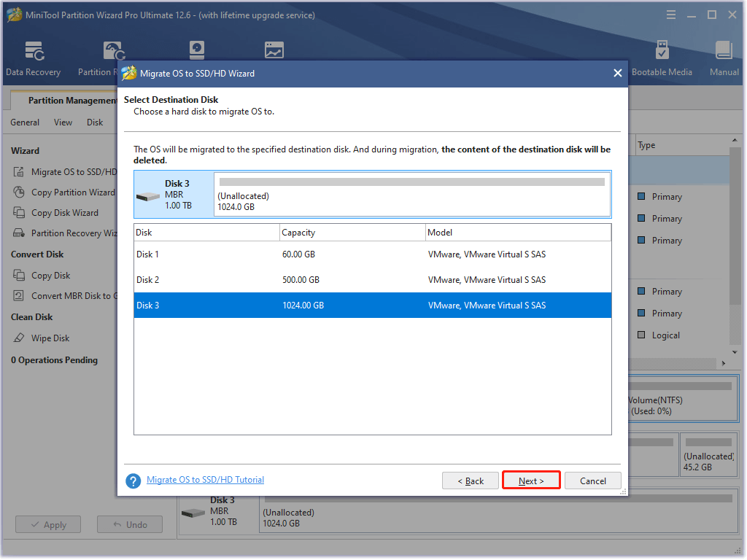The image size is (747, 560).
Task: Open the Bootable Media creator
Action: click(662, 58)
